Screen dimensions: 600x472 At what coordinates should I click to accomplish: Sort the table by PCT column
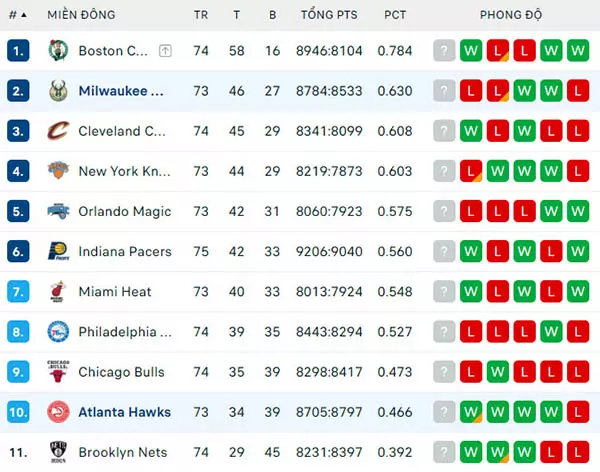point(395,15)
